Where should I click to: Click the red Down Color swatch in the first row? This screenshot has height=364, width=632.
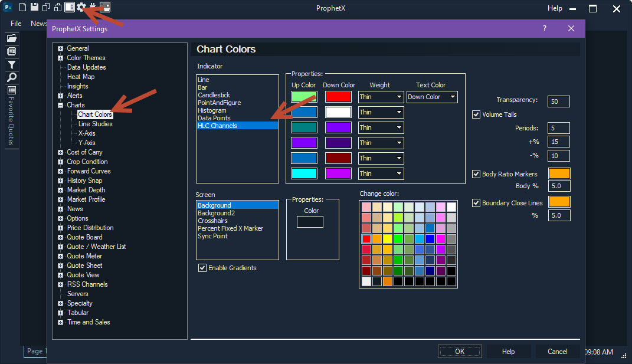point(338,97)
